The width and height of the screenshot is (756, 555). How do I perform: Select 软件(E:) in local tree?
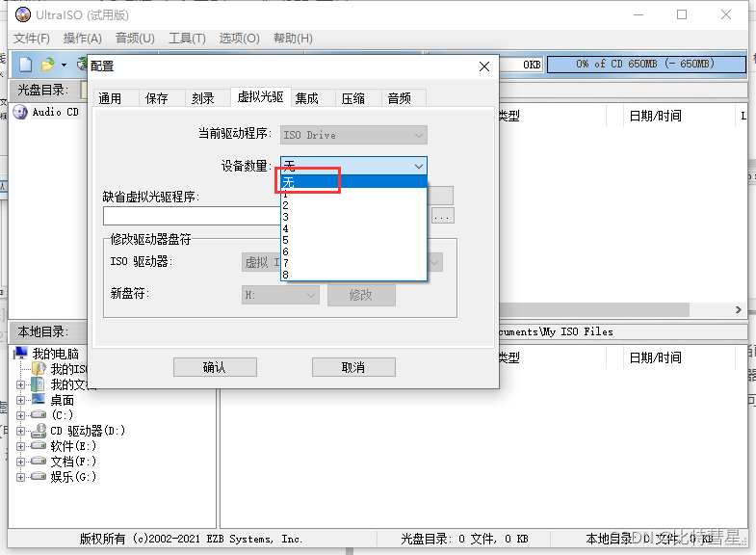(x=73, y=446)
